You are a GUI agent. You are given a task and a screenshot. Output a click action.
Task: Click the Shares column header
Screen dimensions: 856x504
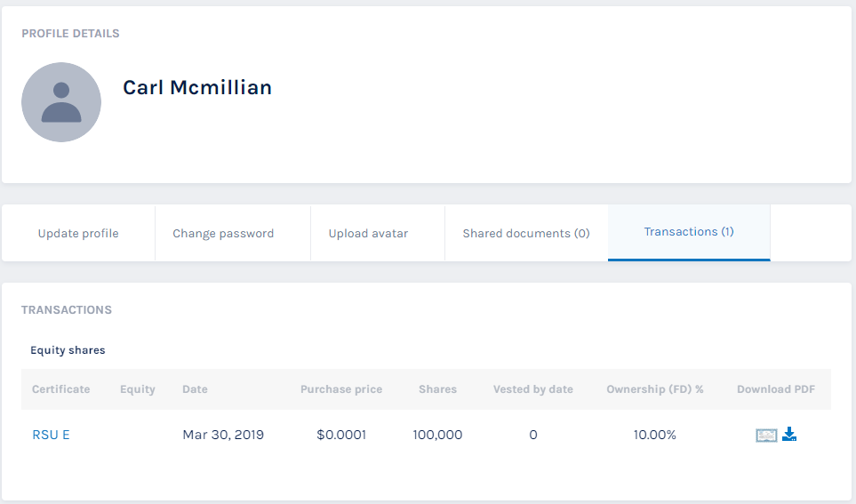(x=437, y=389)
